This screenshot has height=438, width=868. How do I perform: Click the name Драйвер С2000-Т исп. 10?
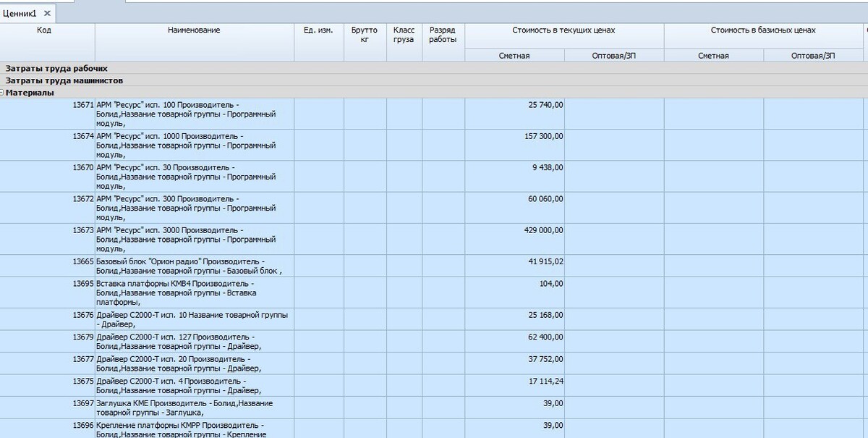tap(142, 315)
